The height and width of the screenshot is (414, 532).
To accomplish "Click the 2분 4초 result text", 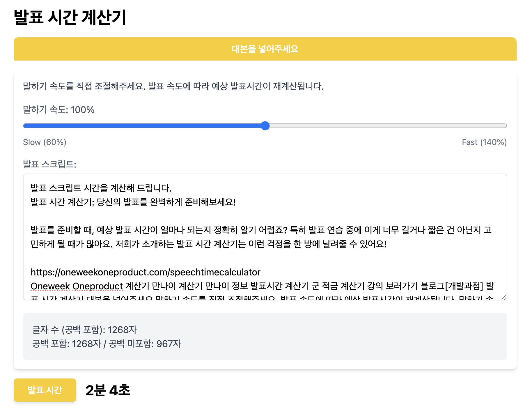I will (x=108, y=390).
